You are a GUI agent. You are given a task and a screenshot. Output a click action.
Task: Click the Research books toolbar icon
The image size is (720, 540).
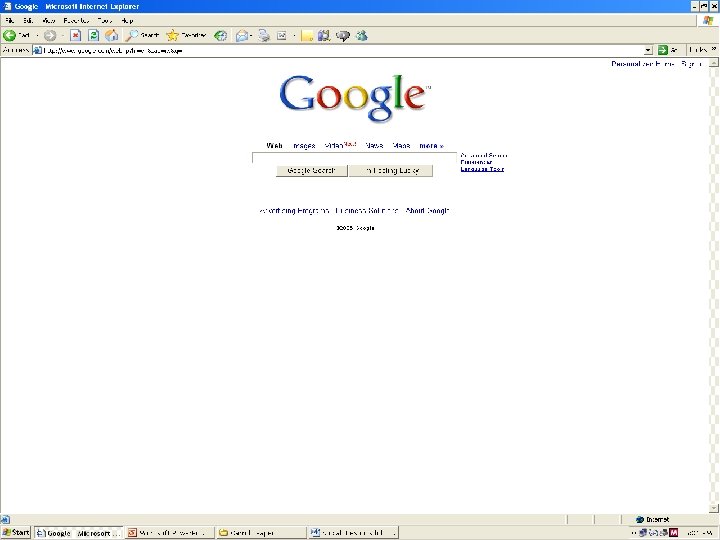pos(324,35)
